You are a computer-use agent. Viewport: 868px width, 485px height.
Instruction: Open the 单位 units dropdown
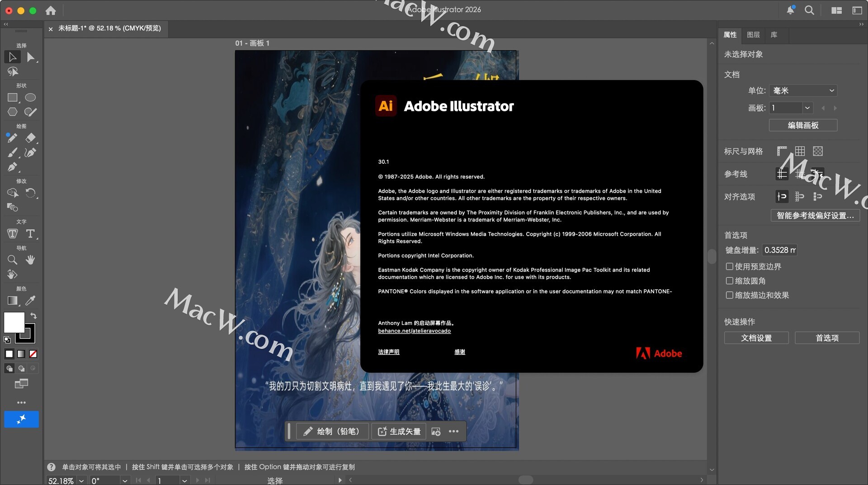(803, 90)
